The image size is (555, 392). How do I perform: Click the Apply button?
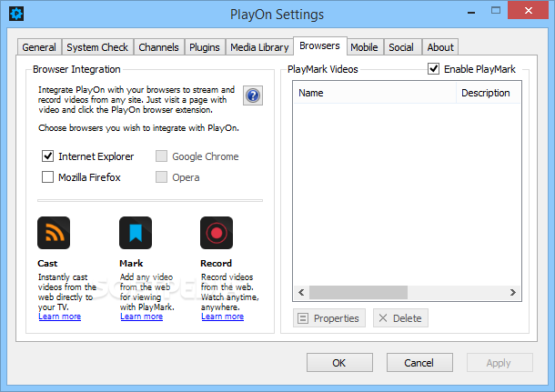[x=499, y=363]
